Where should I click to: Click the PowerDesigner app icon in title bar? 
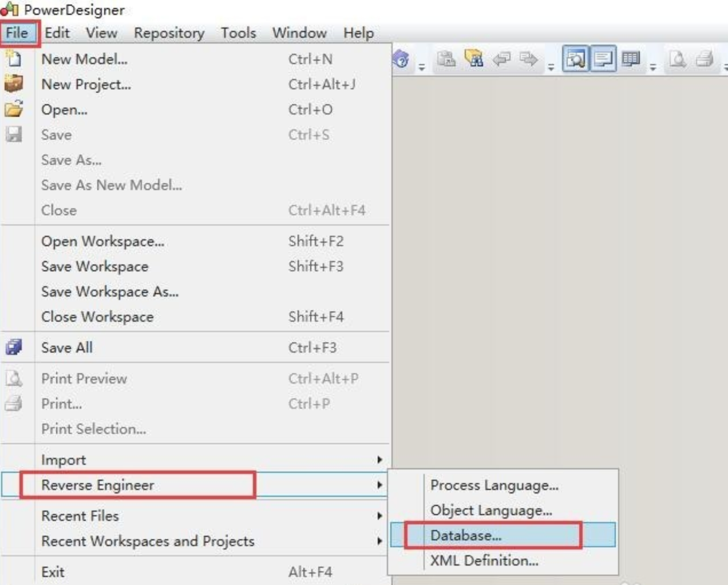click(10, 9)
